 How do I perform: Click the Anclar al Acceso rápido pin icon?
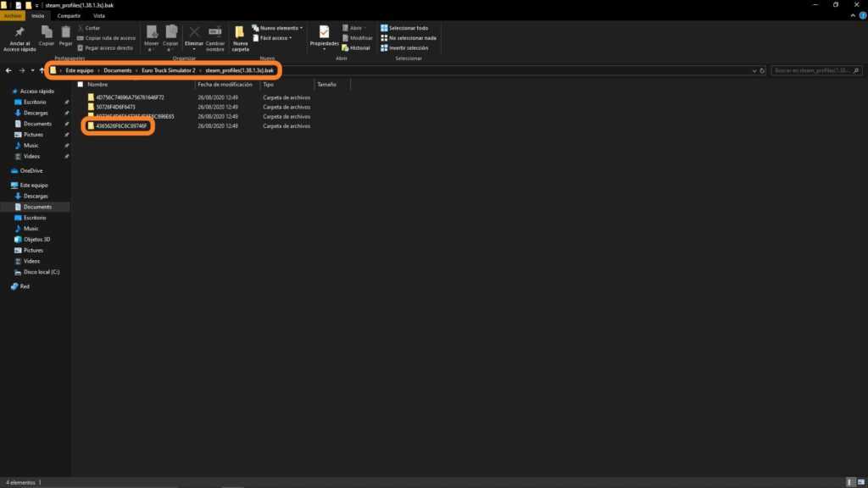tap(19, 33)
